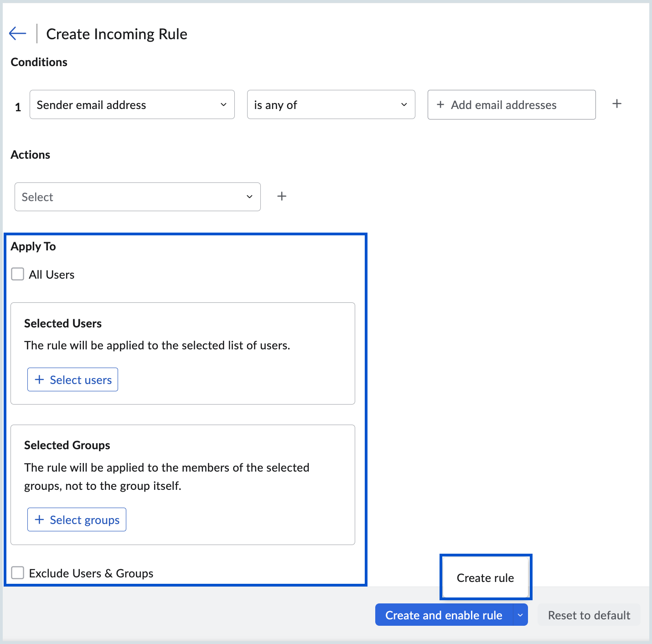Open the 'is any of' operator dropdown
652x644 pixels.
pyautogui.click(x=331, y=105)
